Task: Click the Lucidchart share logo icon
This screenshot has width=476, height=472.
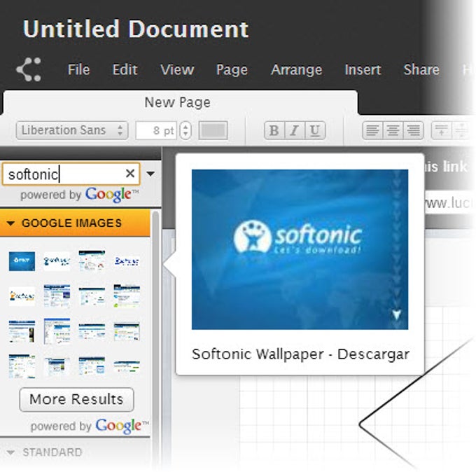Action: click(x=29, y=69)
